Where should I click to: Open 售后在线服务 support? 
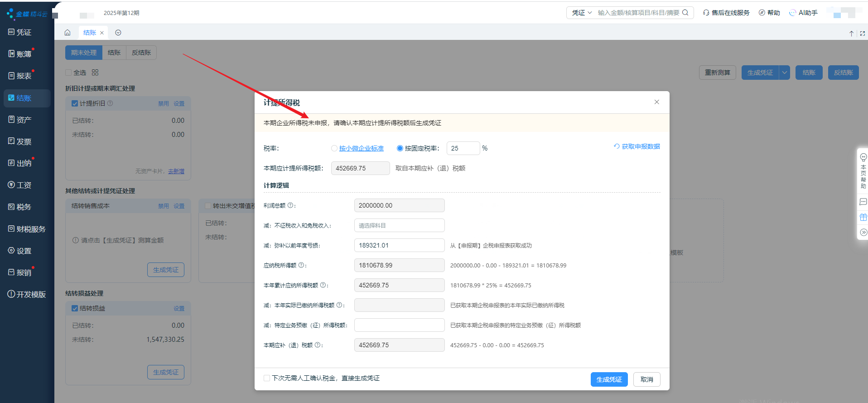point(726,13)
